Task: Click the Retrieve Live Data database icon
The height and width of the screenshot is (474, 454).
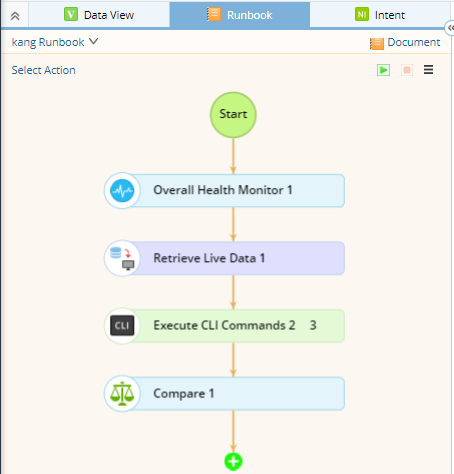Action: coord(122,258)
